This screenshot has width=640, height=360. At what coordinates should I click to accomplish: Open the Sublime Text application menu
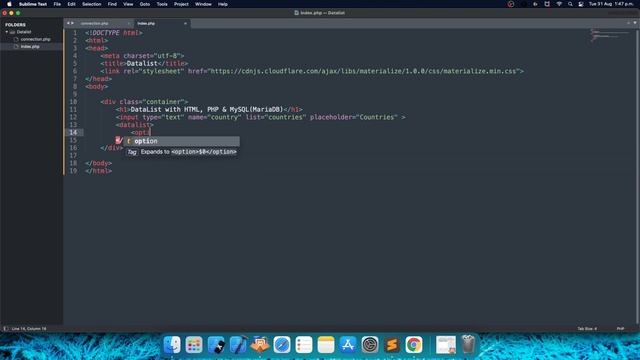(33, 4)
